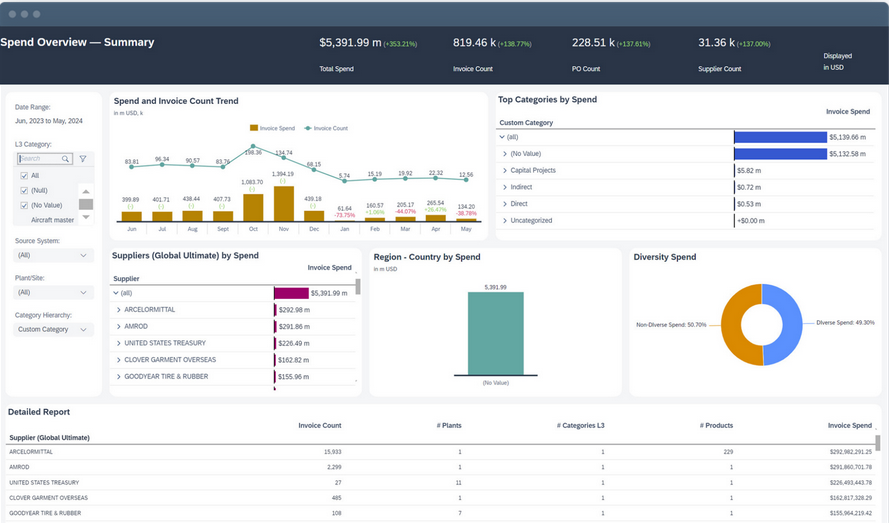Expand the ARCELORMITTAL supplier row
The image size is (889, 523).
[x=119, y=310]
